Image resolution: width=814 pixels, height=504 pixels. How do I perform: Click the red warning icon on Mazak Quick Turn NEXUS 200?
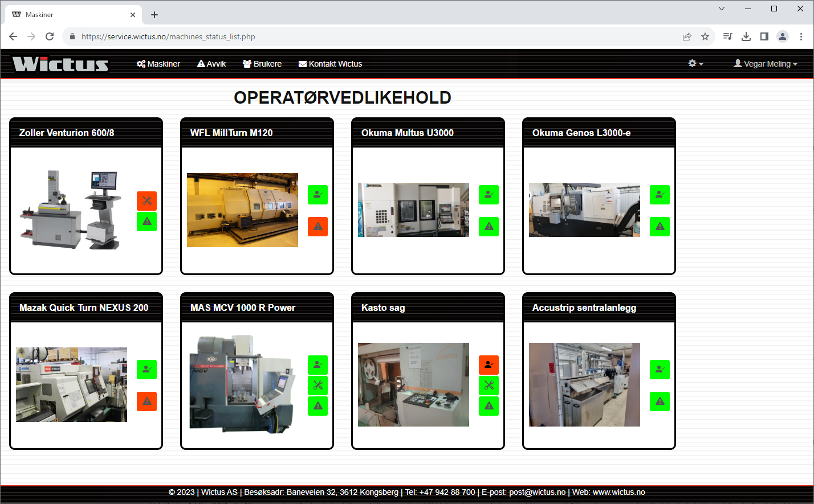147,401
